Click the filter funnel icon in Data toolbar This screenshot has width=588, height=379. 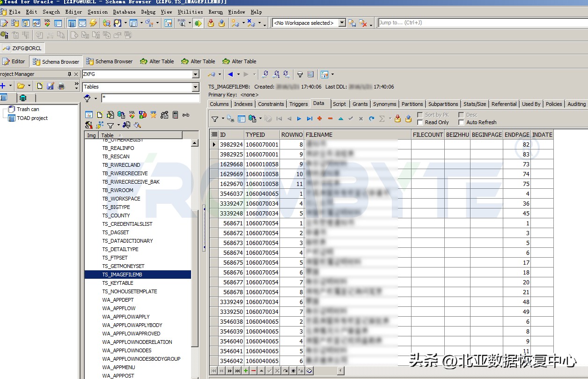pyautogui.click(x=214, y=119)
